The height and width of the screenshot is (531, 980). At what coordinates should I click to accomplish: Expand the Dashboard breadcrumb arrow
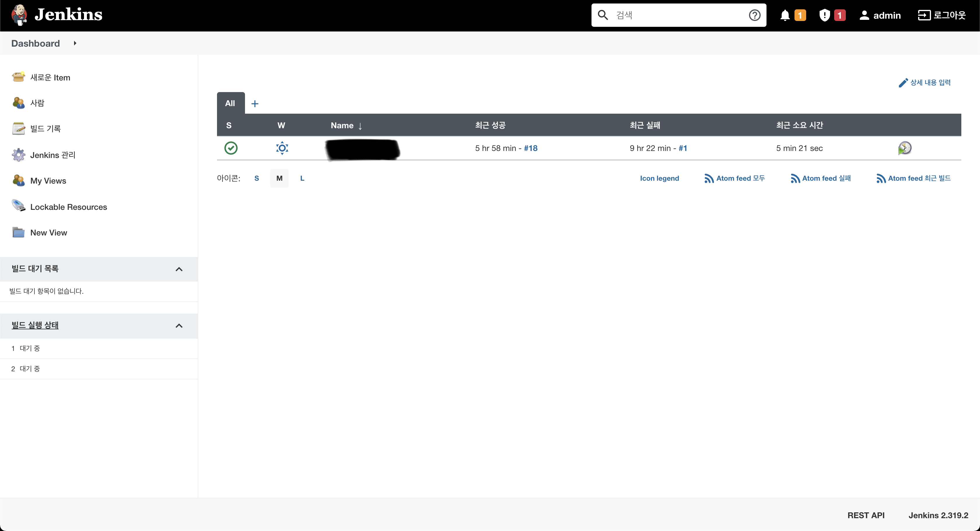pyautogui.click(x=75, y=43)
